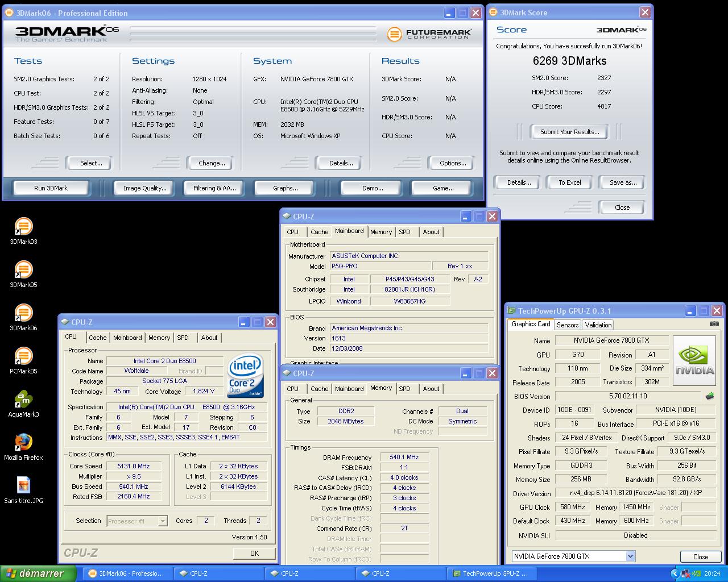
Task: Click the GPU-Z camera screenshot icon
Action: pos(714,324)
